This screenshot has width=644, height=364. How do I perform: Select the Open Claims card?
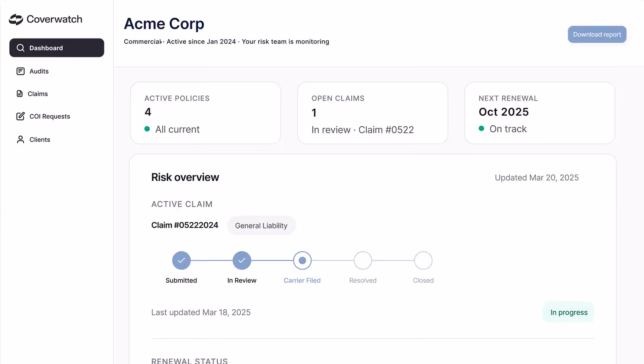(x=372, y=113)
